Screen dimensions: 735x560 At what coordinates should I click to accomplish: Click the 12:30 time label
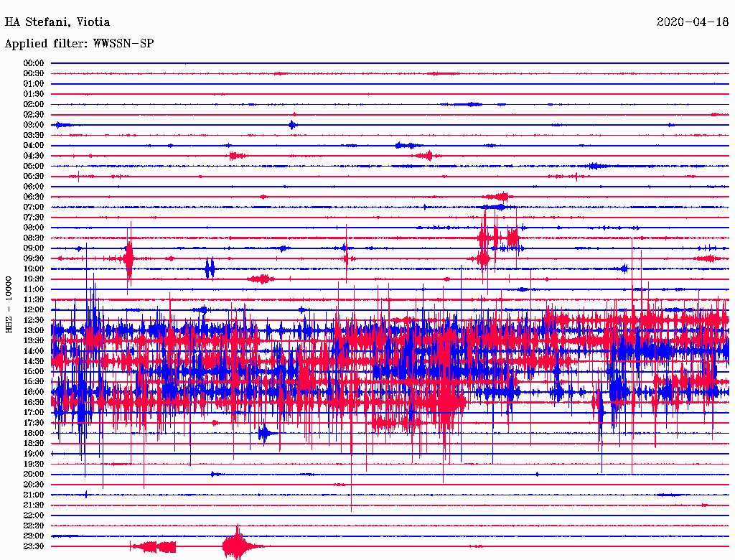coord(34,320)
